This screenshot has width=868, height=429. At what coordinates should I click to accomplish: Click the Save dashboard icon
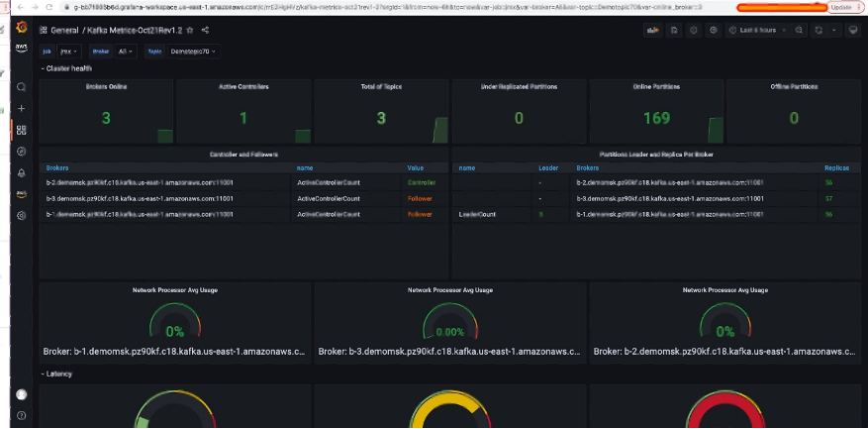[674, 31]
